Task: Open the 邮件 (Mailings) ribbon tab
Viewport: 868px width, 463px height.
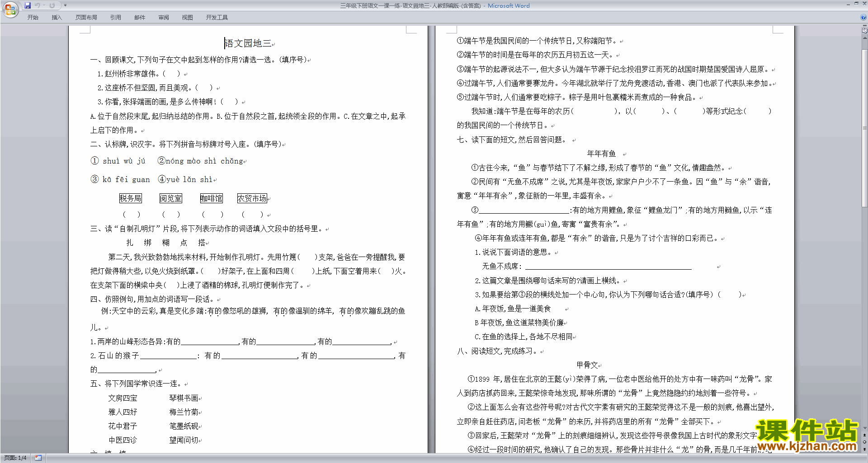Action: coord(140,18)
